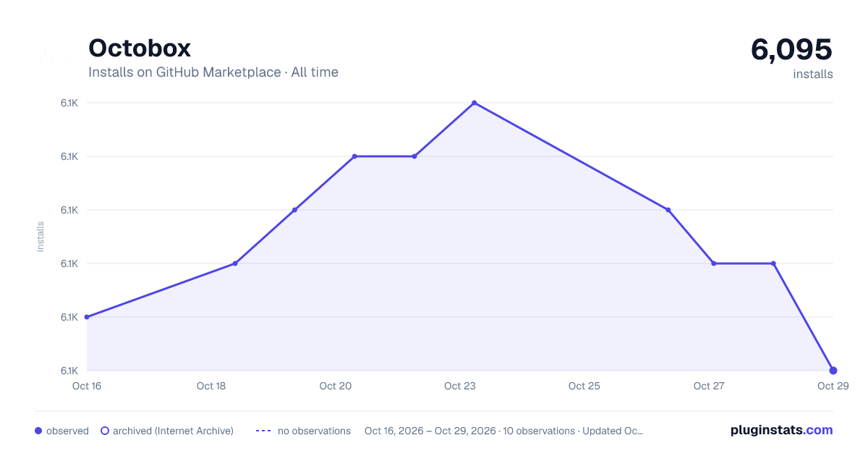868x456 pixels.
Task: Click the Oct 23 x-axis label
Action: [x=460, y=386]
